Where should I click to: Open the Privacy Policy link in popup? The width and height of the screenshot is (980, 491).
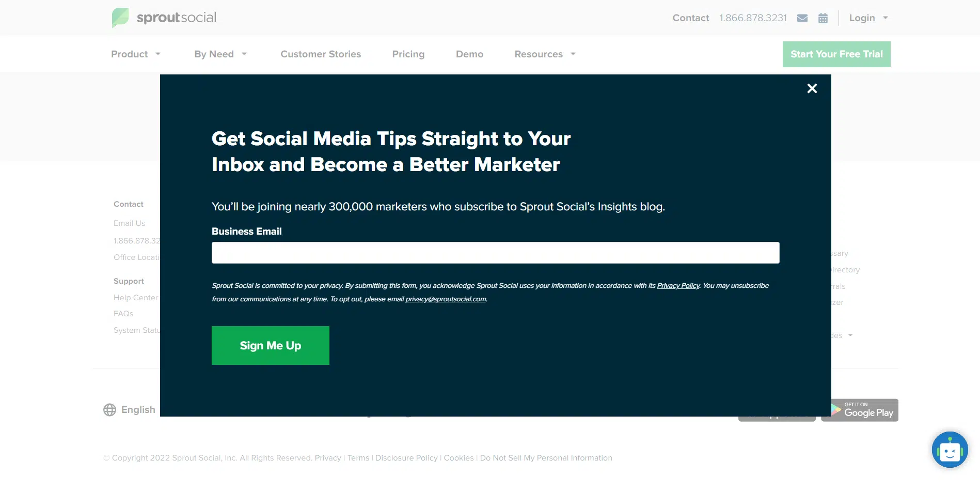(x=678, y=286)
